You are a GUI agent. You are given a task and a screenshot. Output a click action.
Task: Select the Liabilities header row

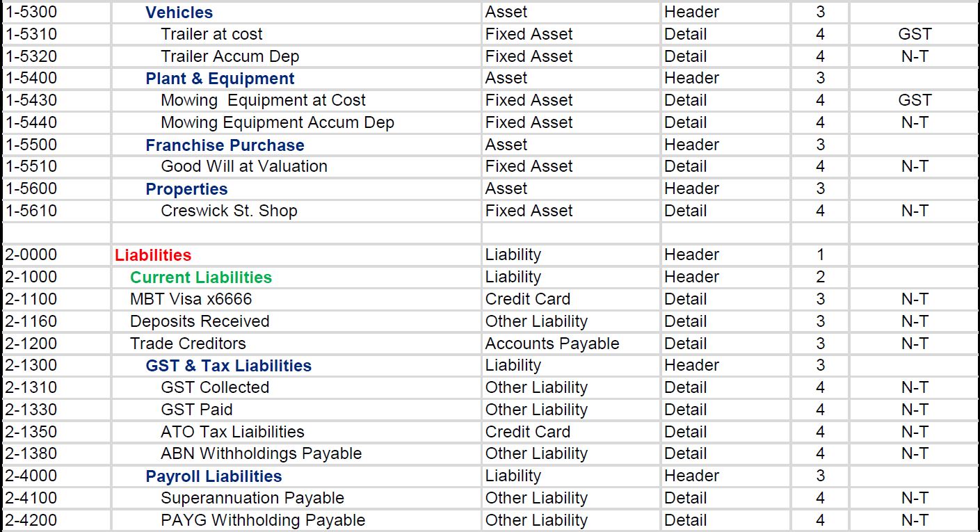[153, 255]
